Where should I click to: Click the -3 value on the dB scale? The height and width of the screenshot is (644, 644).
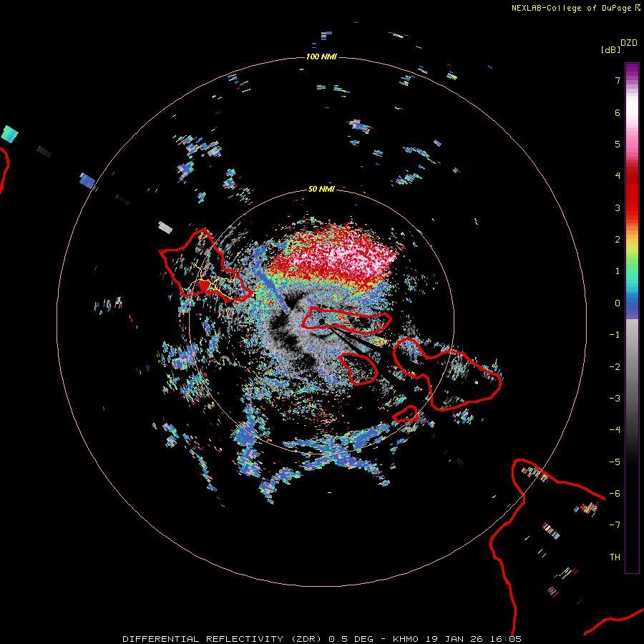(x=615, y=399)
